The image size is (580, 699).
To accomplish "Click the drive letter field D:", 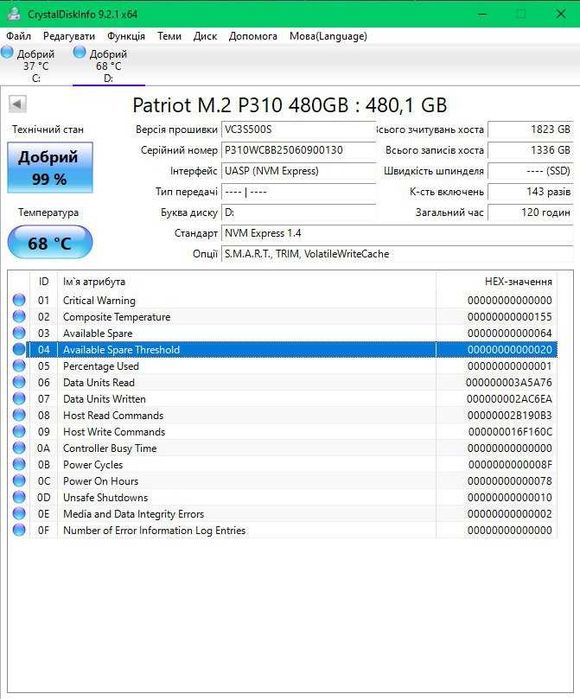I will tap(298, 212).
